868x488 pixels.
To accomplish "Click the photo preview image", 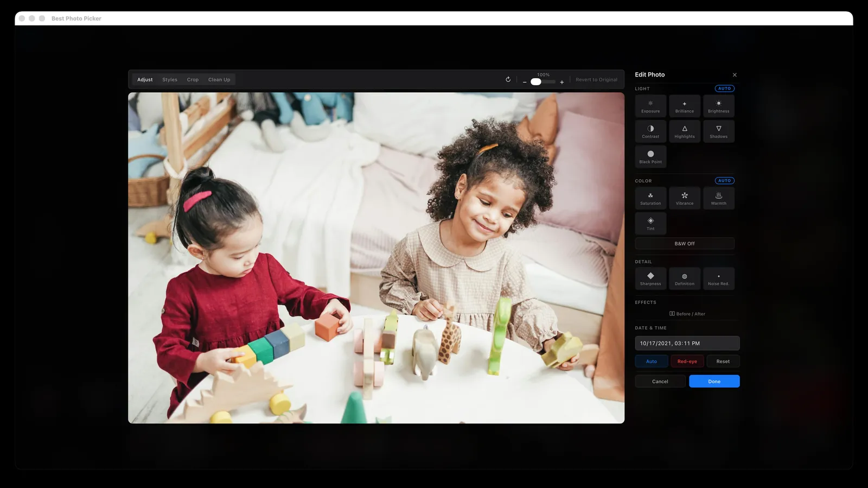I will pos(376,258).
